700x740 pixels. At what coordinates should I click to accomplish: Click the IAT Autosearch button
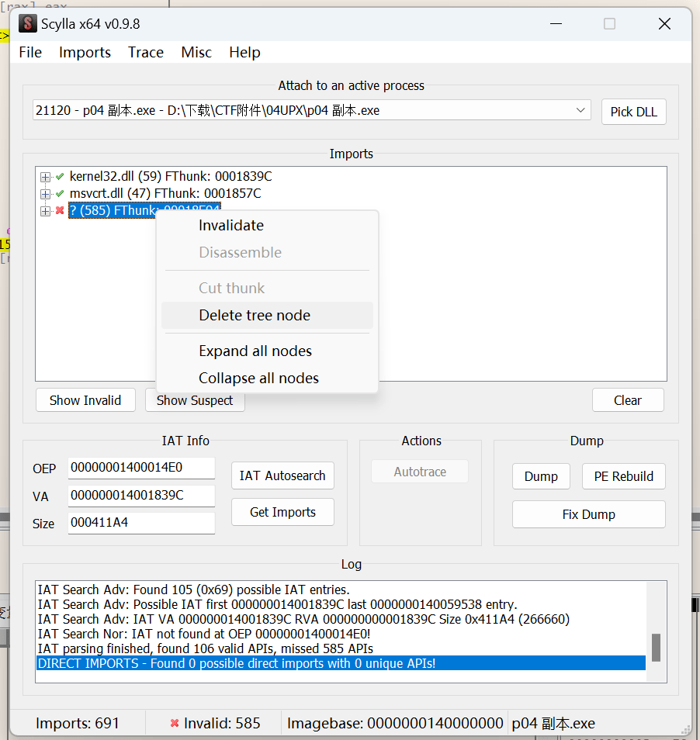(282, 475)
